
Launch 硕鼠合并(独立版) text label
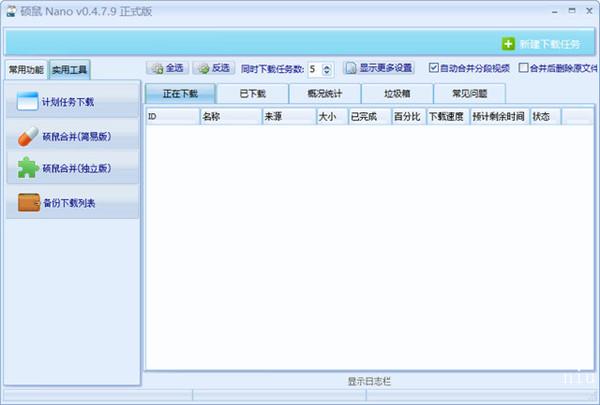77,168
